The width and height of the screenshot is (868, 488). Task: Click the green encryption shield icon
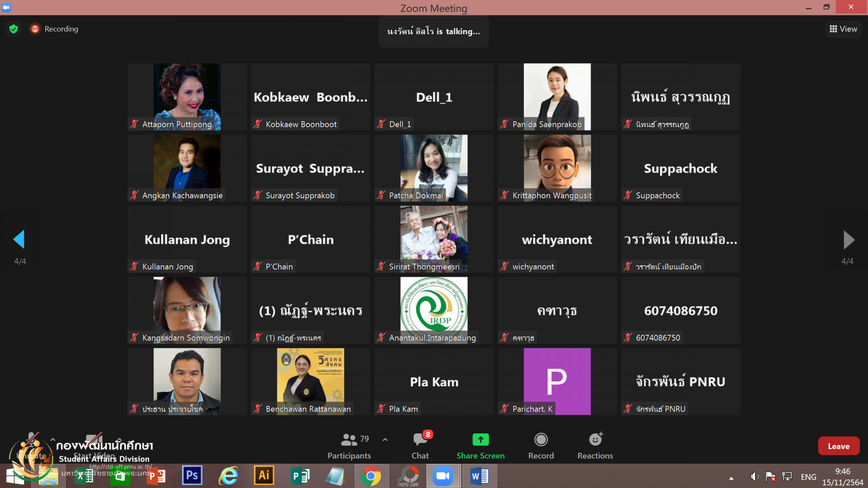pyautogui.click(x=14, y=29)
